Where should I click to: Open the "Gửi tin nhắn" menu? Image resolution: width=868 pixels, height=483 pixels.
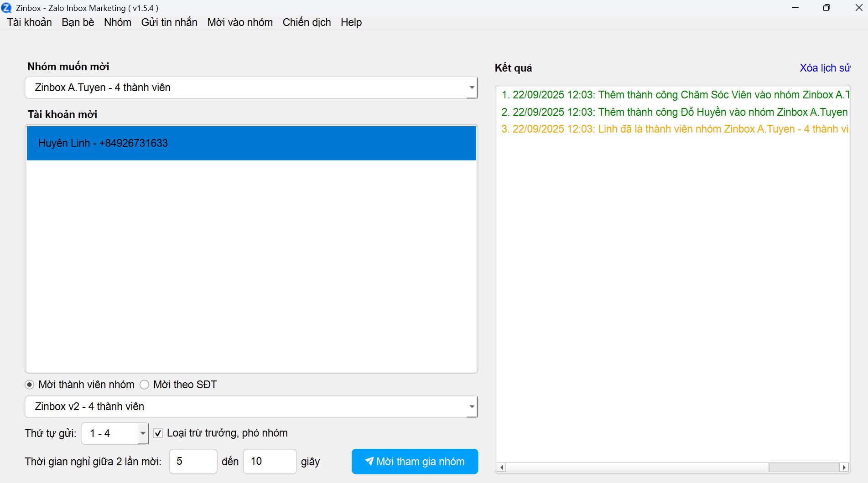169,22
